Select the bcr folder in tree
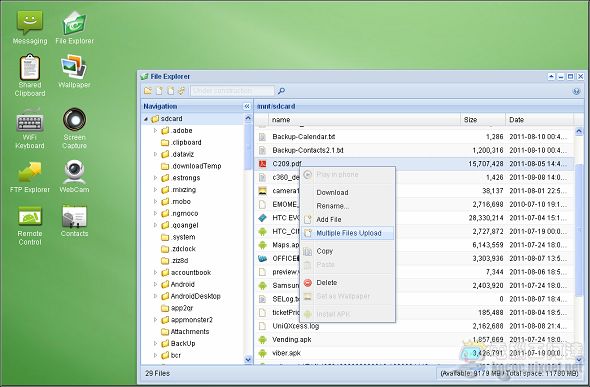Screen dimensions: 590x387 (x=171, y=355)
